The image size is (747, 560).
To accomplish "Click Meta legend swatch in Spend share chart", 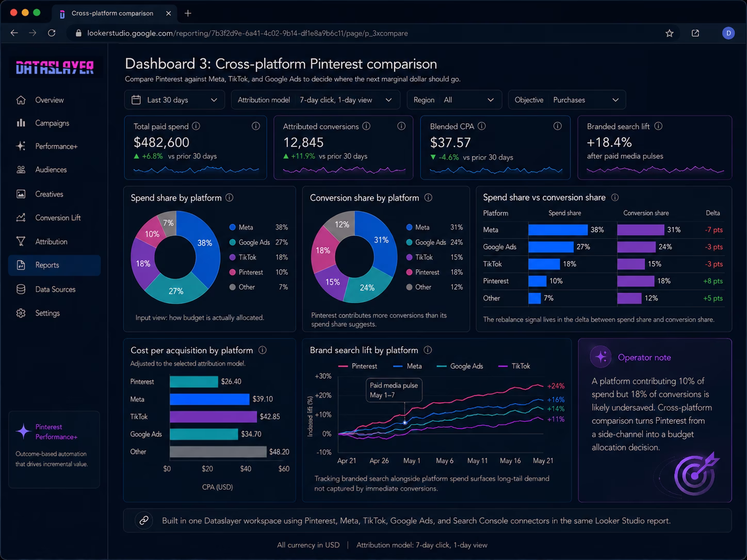I will click(233, 227).
